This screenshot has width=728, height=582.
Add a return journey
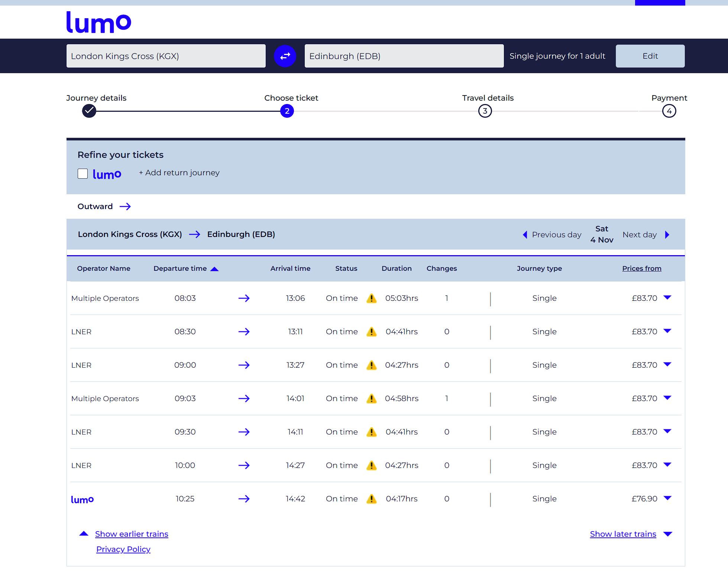coord(179,173)
